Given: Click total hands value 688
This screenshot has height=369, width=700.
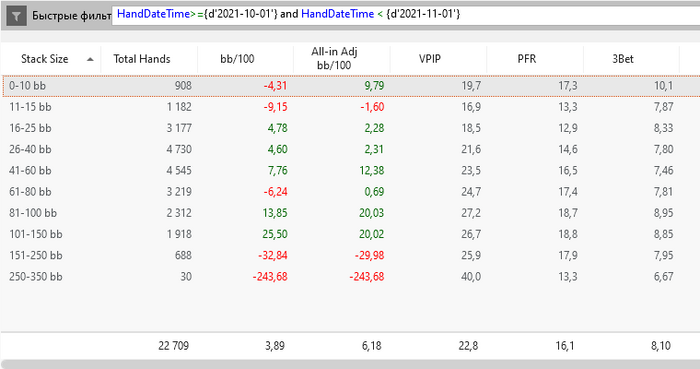Looking at the screenshot, I should click(x=183, y=255).
